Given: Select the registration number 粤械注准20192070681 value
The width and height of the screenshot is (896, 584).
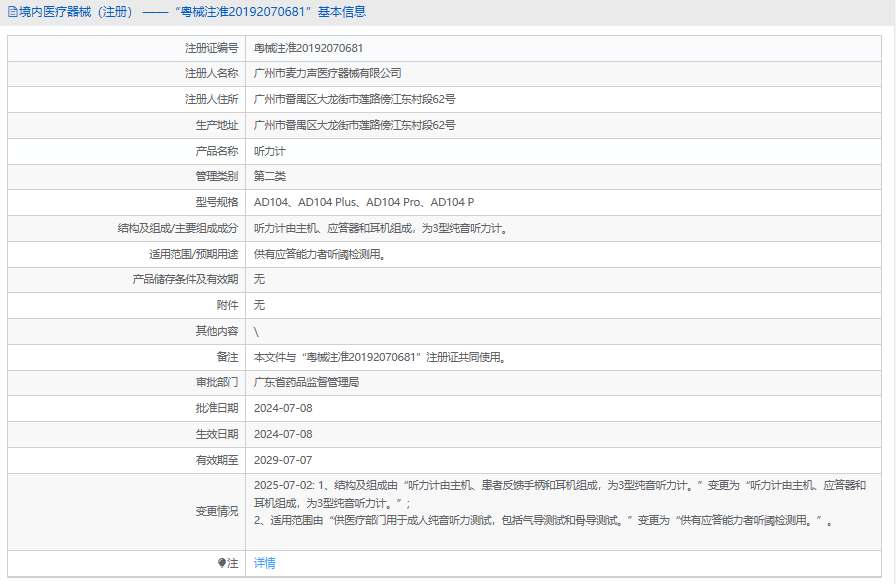Looking at the screenshot, I should click(309, 49).
